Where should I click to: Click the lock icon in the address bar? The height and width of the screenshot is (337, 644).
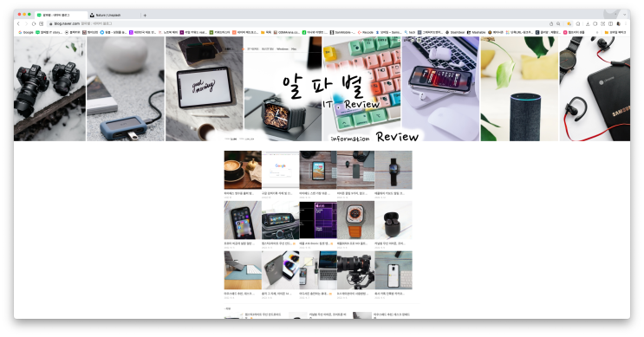[50, 23]
